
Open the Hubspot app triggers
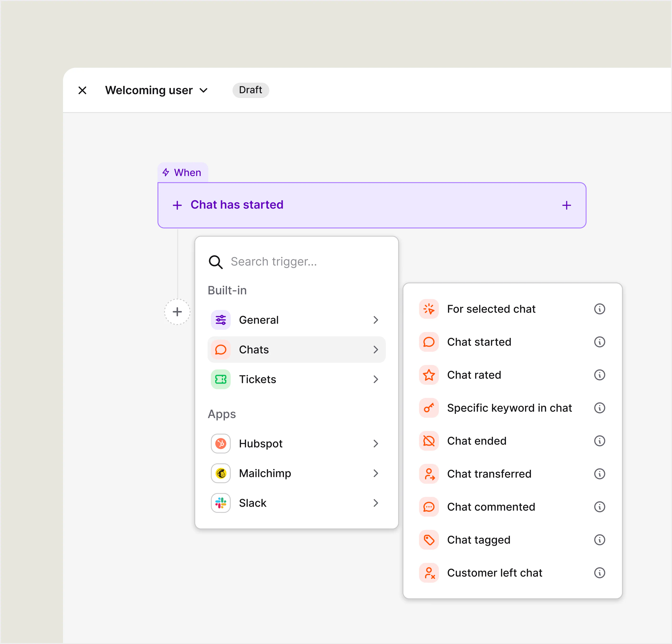[297, 443]
